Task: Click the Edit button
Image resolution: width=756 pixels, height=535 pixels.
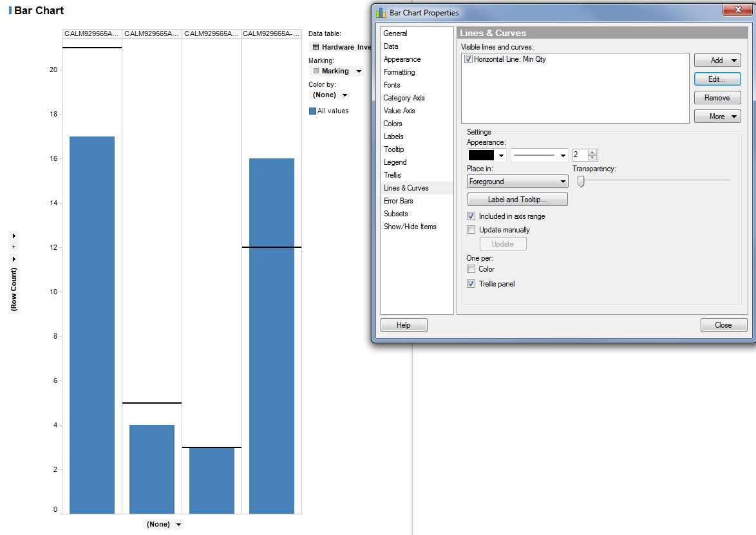Action: tap(717, 79)
